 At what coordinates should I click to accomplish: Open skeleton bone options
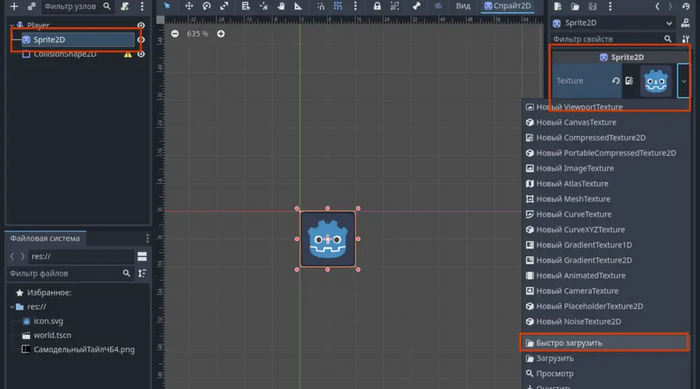pos(417,6)
